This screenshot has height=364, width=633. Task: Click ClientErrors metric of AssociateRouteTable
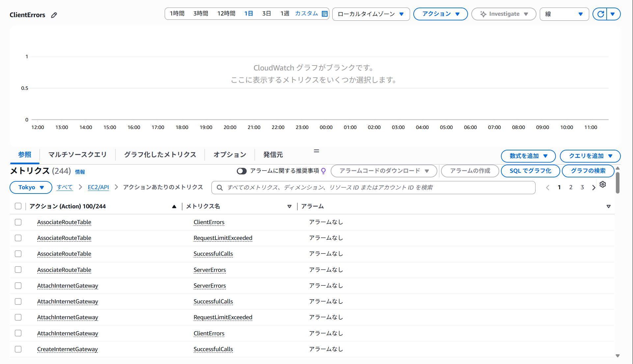tap(209, 222)
